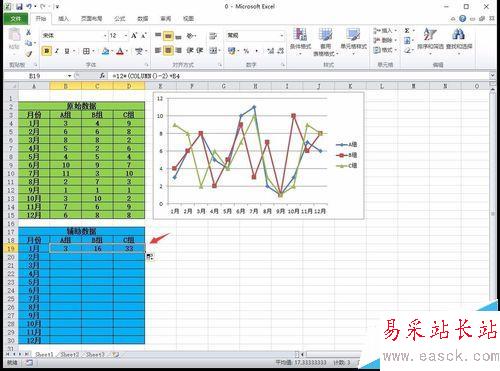Open 排序和筛选 Sort and Filter

pos(430,41)
